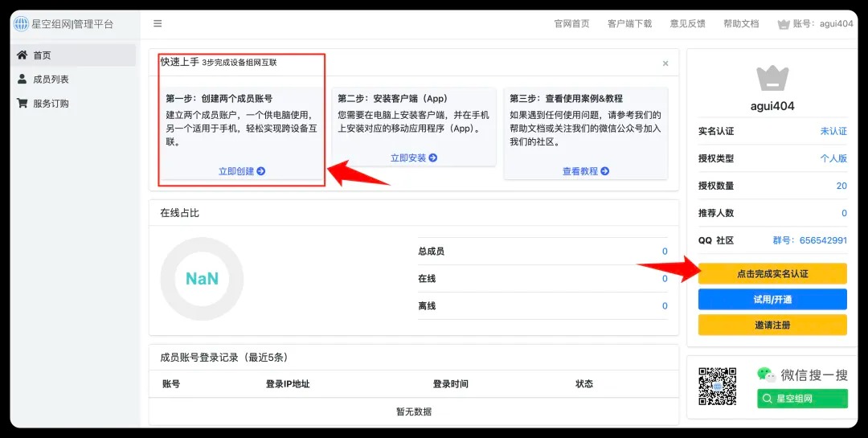
Task: Open 服务订购 in the sidebar
Action: (51, 104)
